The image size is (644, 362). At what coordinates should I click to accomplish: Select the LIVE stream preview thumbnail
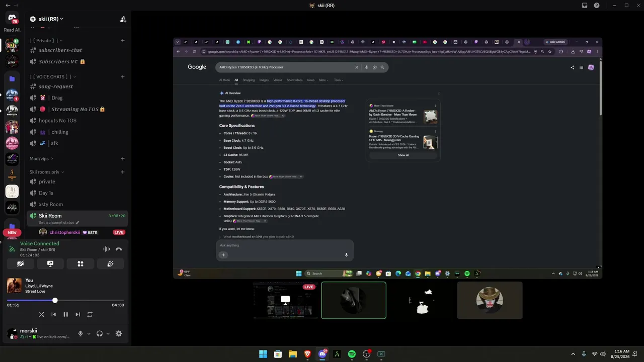pyautogui.click(x=285, y=300)
